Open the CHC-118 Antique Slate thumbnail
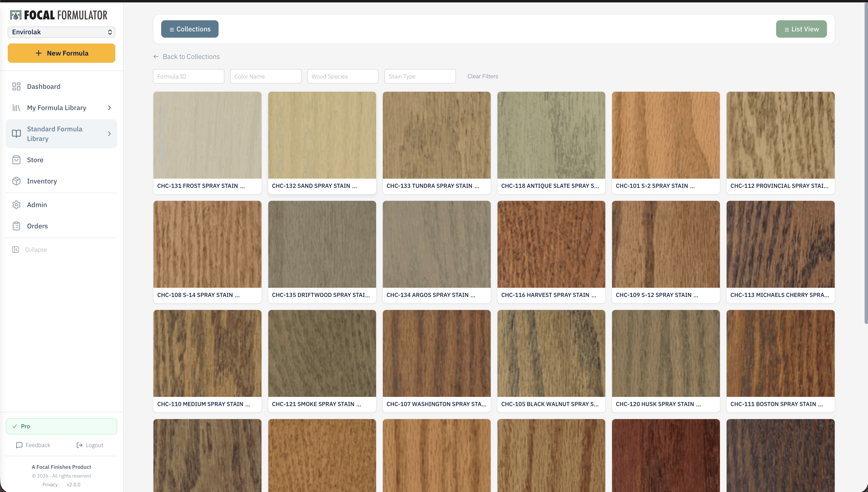Image resolution: width=868 pixels, height=492 pixels. [551, 135]
